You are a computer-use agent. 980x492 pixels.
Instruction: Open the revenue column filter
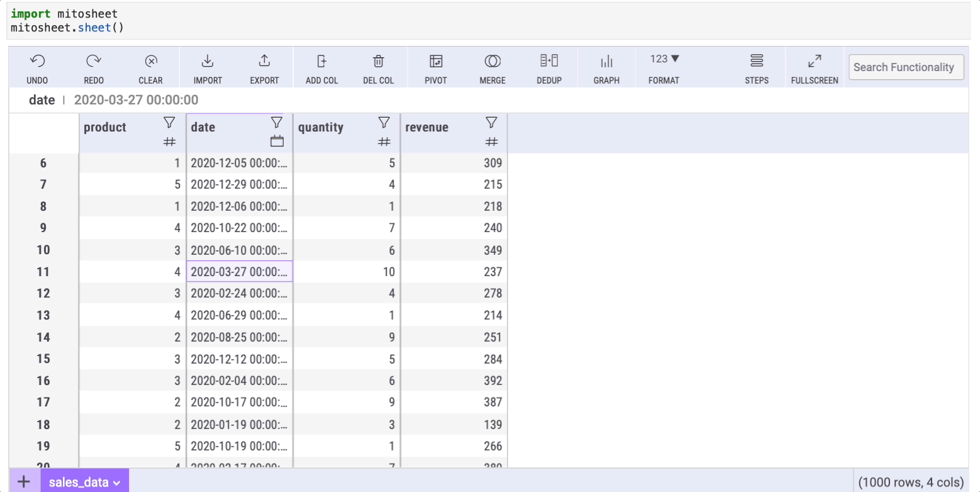tap(492, 122)
